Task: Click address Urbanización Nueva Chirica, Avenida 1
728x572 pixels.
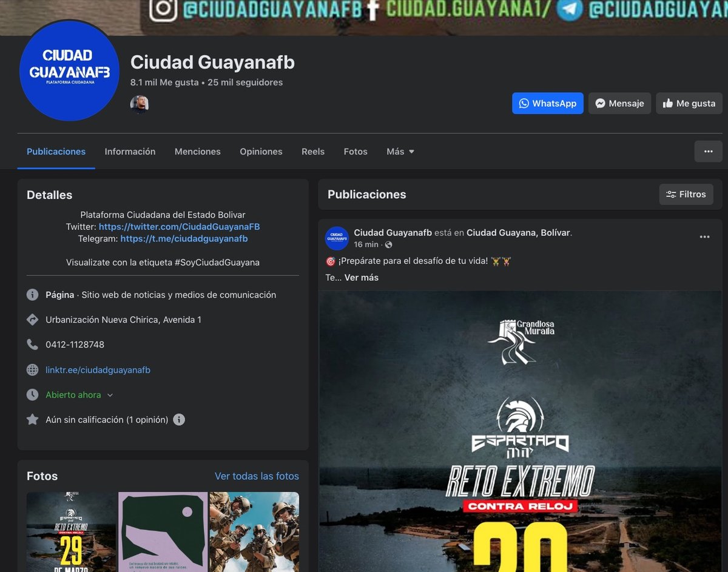Action: click(x=123, y=320)
